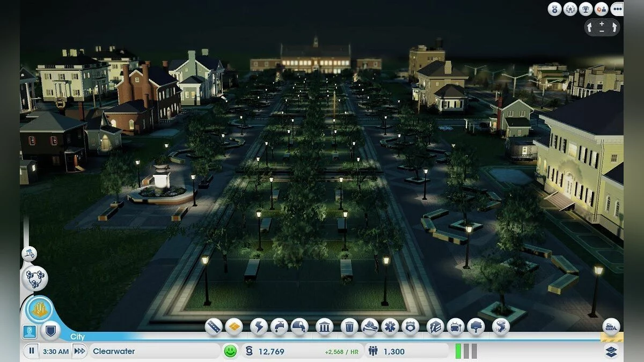Open the Waste disposal trash menu

(349, 327)
